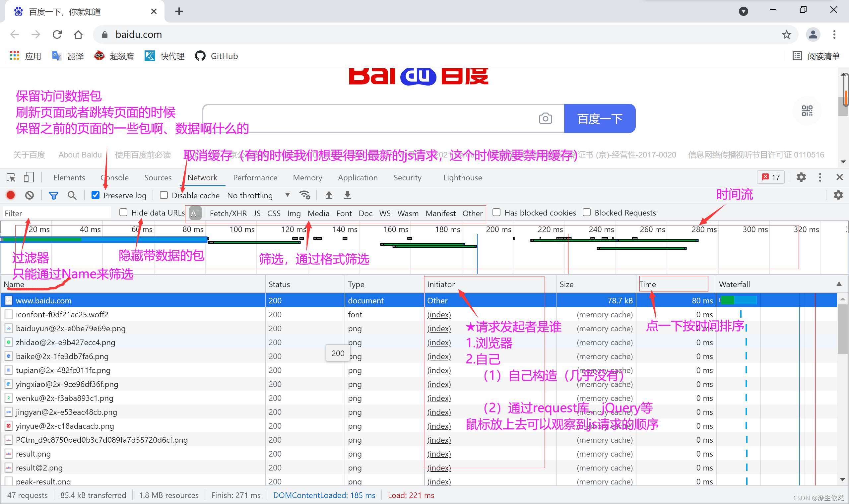Sort by the Waterfall column arrow
849x504 pixels.
[x=839, y=284]
